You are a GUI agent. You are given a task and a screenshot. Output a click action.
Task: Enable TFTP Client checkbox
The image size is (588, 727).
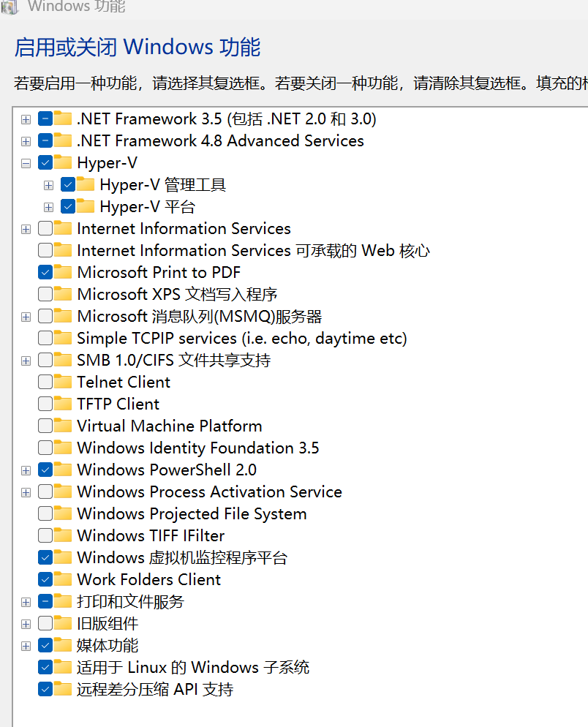tap(45, 404)
